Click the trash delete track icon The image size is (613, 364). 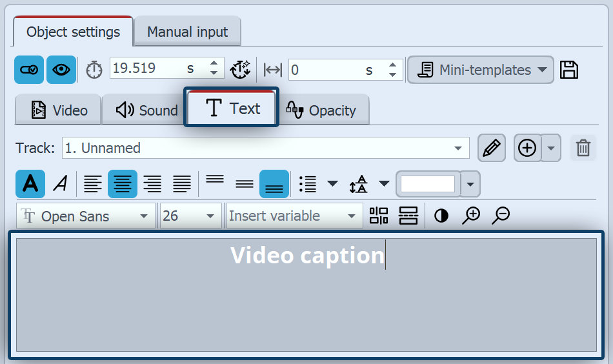[583, 148]
